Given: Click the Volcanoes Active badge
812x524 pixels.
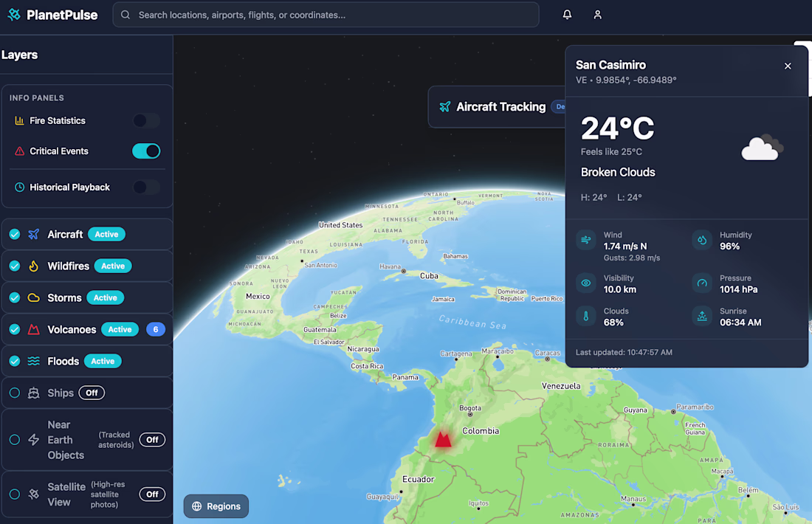Looking at the screenshot, I should coord(120,329).
